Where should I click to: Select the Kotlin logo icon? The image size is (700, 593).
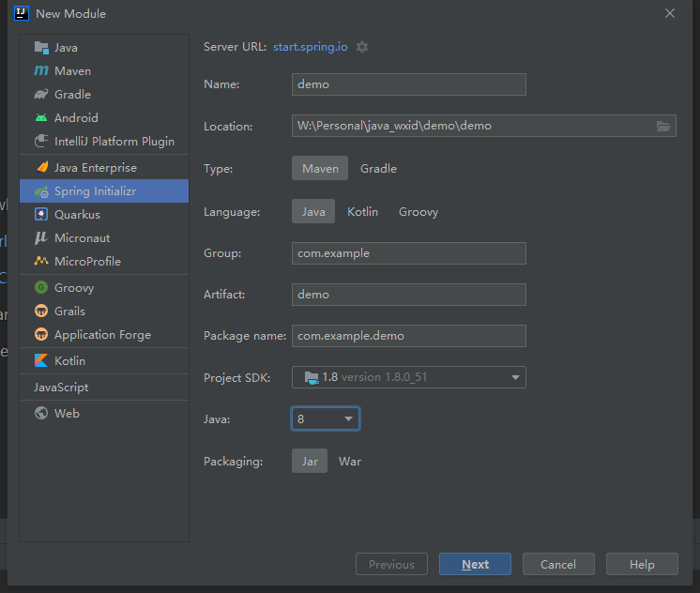(41, 360)
